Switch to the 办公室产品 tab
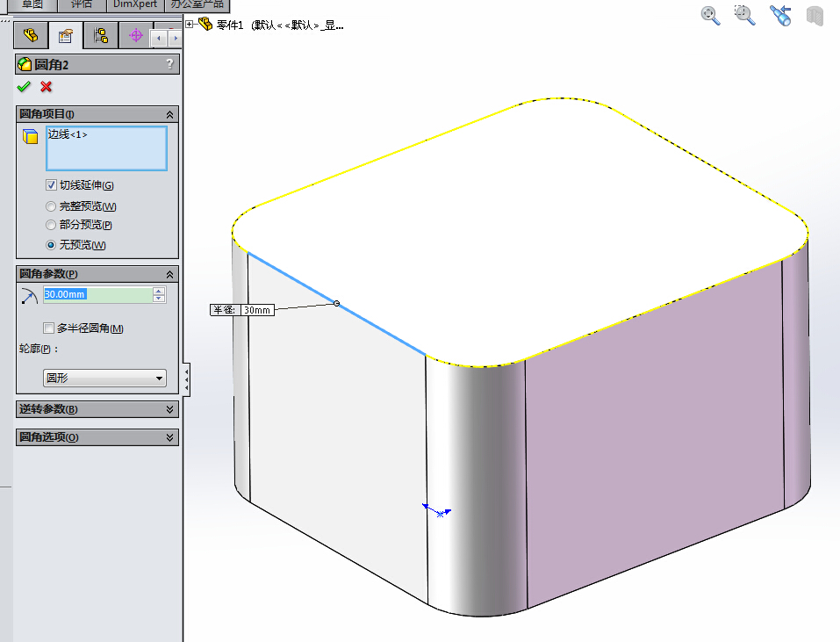 tap(197, 4)
